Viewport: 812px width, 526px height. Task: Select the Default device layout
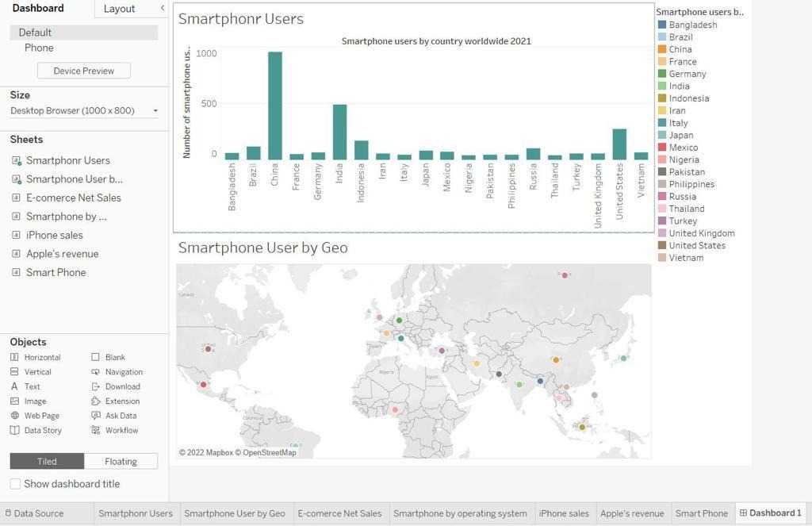pyautogui.click(x=84, y=33)
